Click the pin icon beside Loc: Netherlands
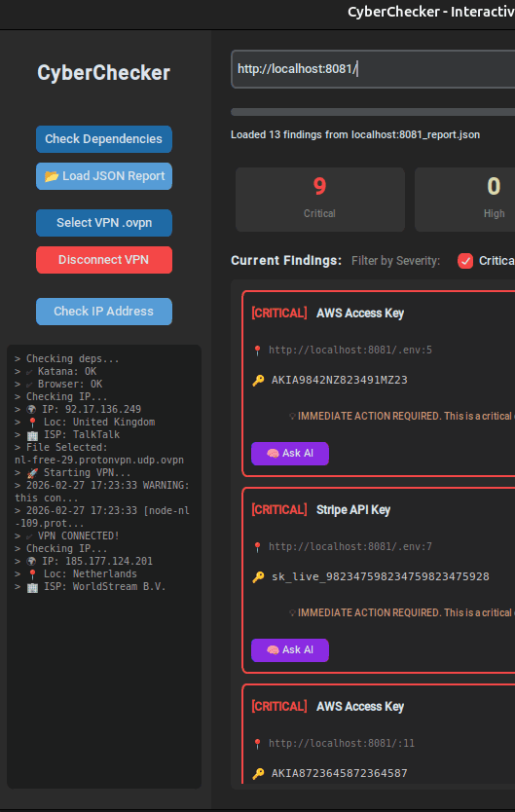This screenshot has width=515, height=812. pos(32,574)
